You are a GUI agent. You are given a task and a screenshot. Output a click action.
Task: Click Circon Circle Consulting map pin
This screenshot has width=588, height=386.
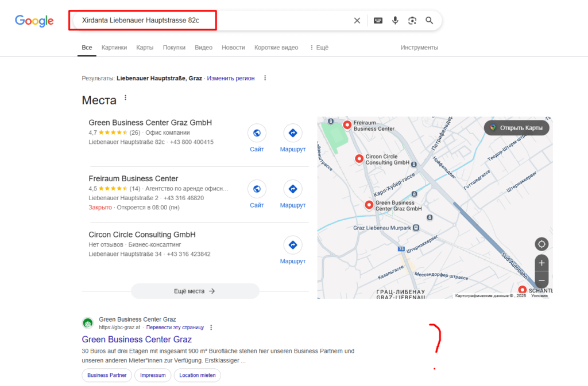point(359,159)
